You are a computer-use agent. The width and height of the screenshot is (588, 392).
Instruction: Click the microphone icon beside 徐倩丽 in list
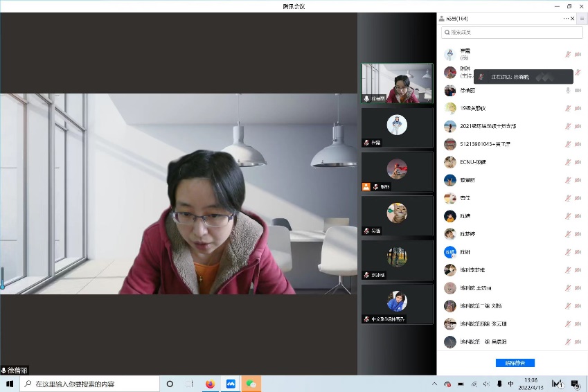568,90
